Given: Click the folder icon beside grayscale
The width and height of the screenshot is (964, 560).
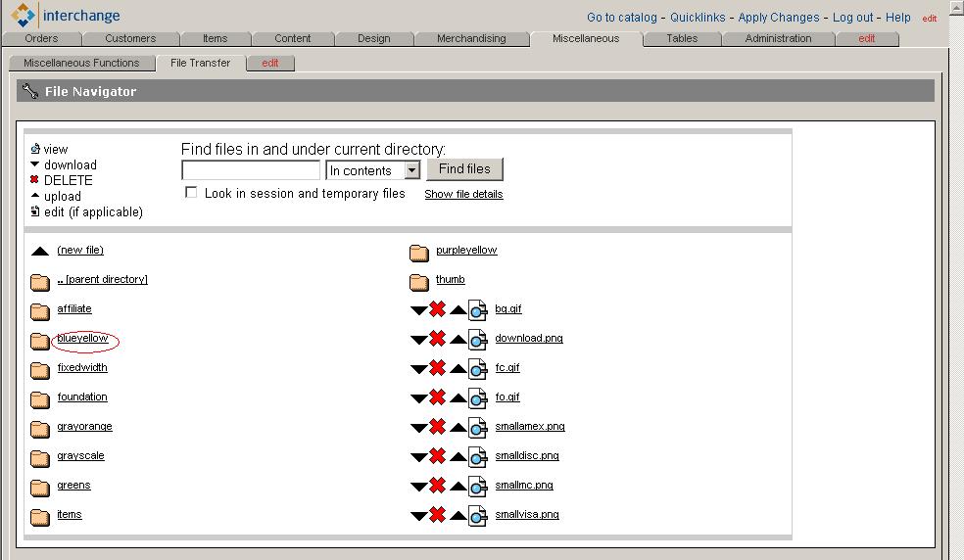Looking at the screenshot, I should [40, 458].
